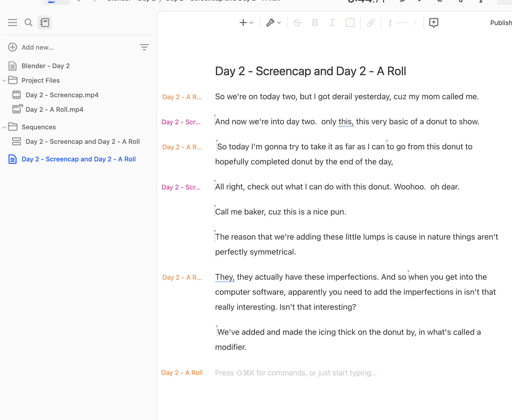The height and width of the screenshot is (420, 512).
Task: Click the clip marker before 'The reason that we're'
Action: (x=215, y=235)
